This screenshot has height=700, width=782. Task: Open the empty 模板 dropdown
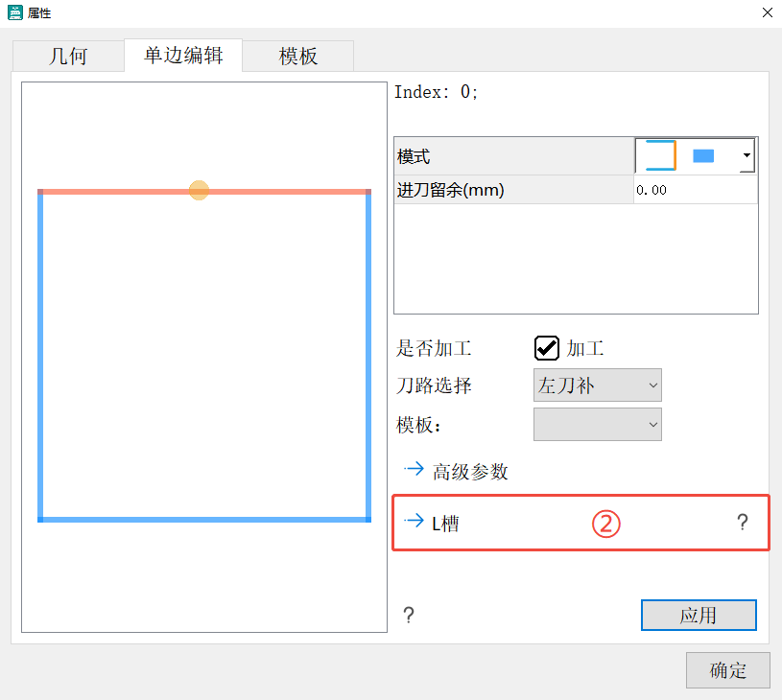coord(597,424)
